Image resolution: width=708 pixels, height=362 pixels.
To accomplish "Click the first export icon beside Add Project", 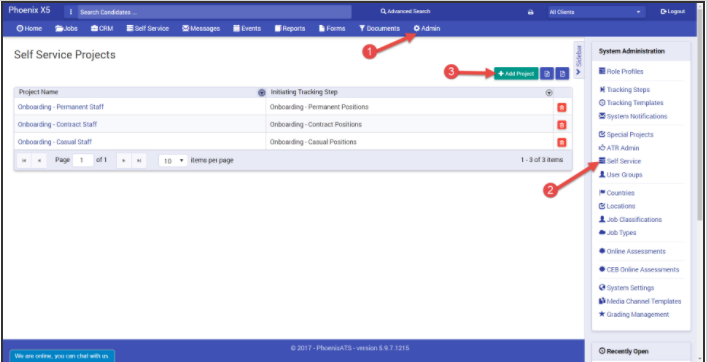I will click(547, 74).
